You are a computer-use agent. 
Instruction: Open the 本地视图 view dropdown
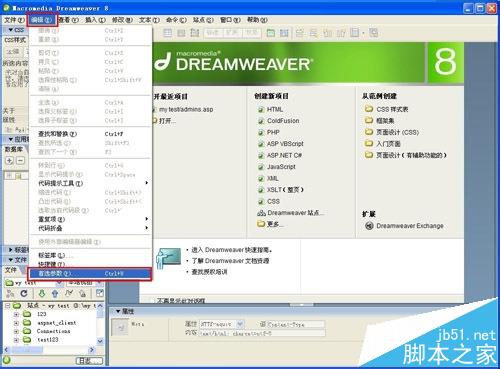click(99, 283)
